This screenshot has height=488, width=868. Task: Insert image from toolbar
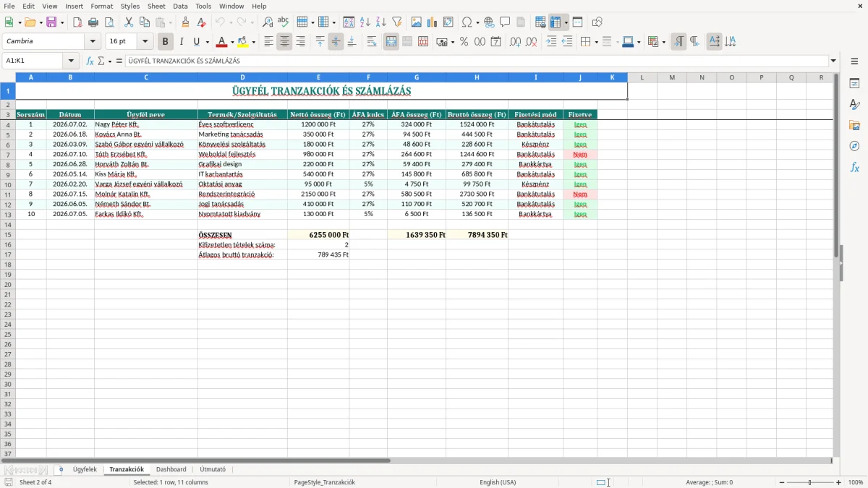click(417, 22)
